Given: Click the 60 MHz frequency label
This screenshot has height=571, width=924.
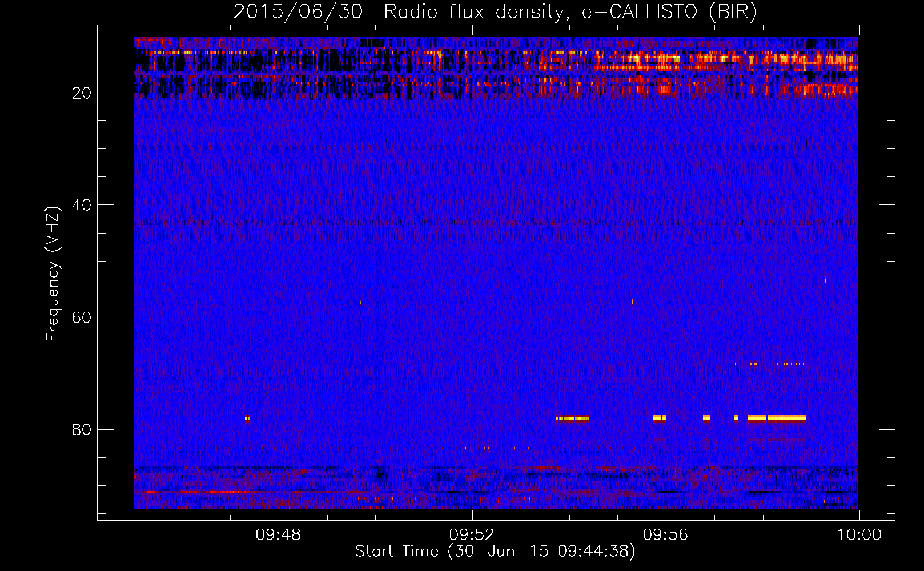Looking at the screenshot, I should (x=82, y=317).
